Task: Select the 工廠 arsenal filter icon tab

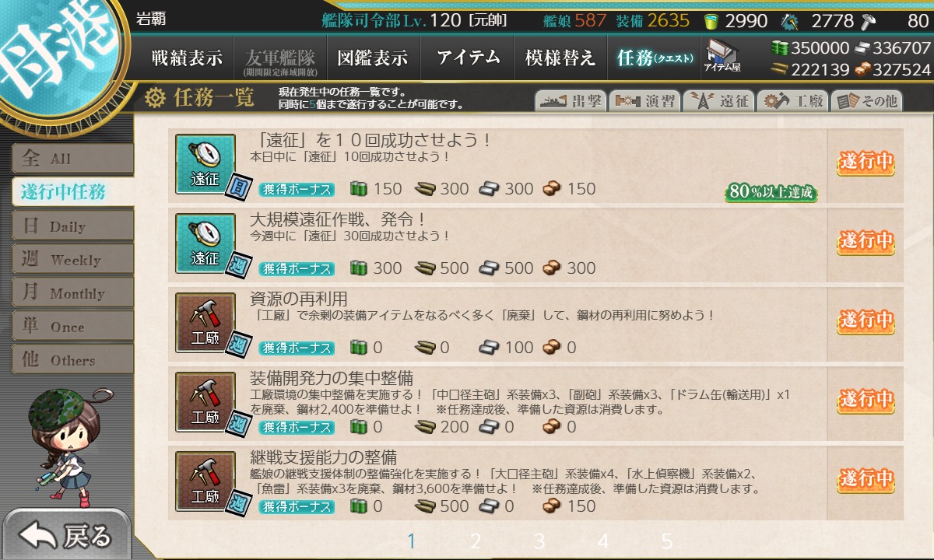Action: pyautogui.click(x=792, y=101)
